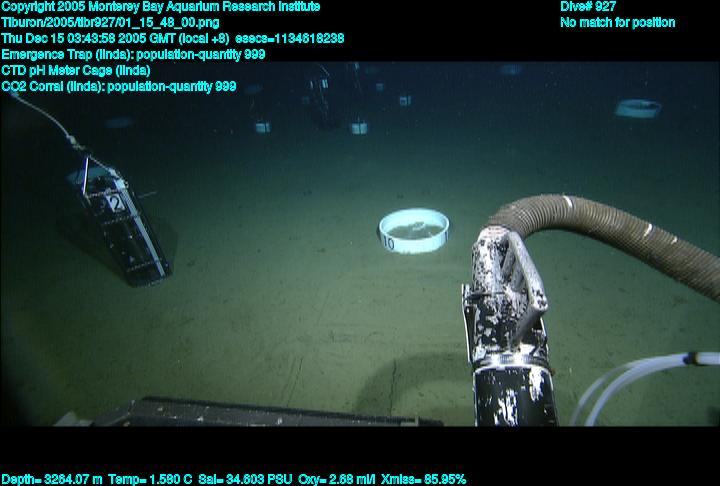720x486 pixels.
Task: Click the No match for position text
Action: pyautogui.click(x=618, y=23)
